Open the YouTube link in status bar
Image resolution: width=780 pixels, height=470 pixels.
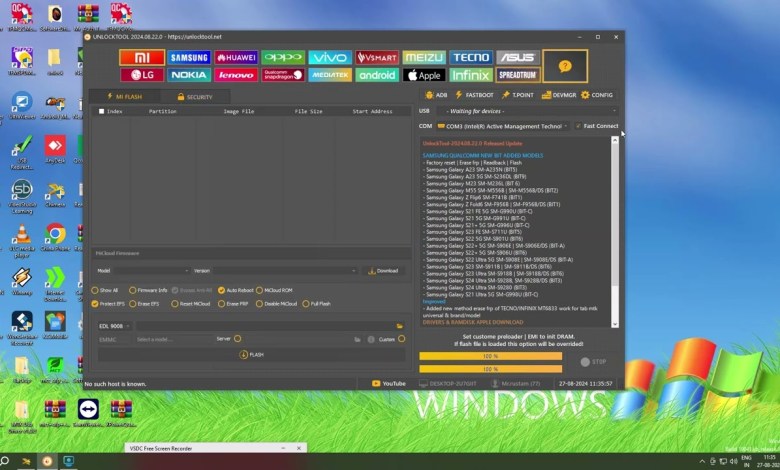tap(389, 384)
